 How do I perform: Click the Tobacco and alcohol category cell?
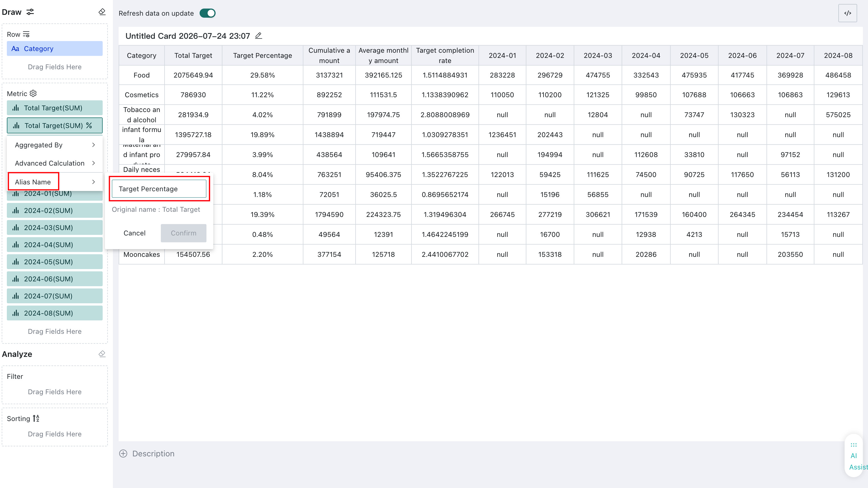click(x=141, y=115)
